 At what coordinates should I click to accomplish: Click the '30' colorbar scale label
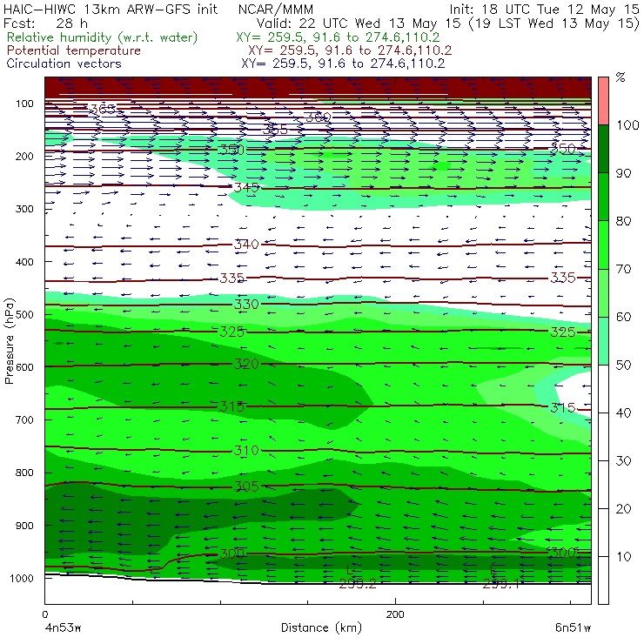point(623,461)
